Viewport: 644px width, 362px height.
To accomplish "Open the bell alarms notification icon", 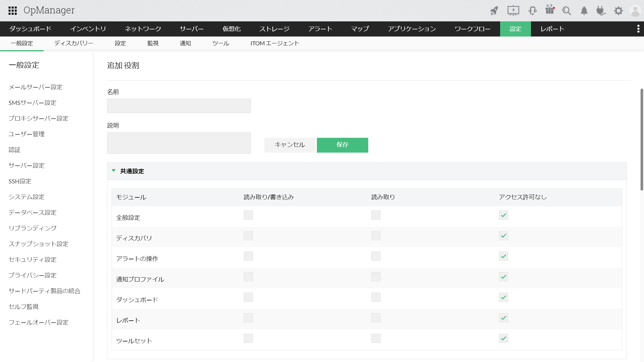I will pyautogui.click(x=584, y=11).
